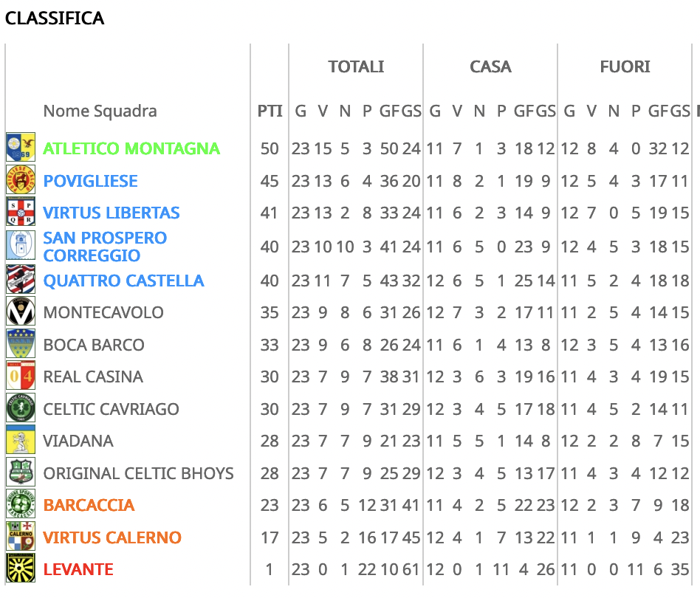Open the POVIGLIESE team page link

(x=90, y=181)
